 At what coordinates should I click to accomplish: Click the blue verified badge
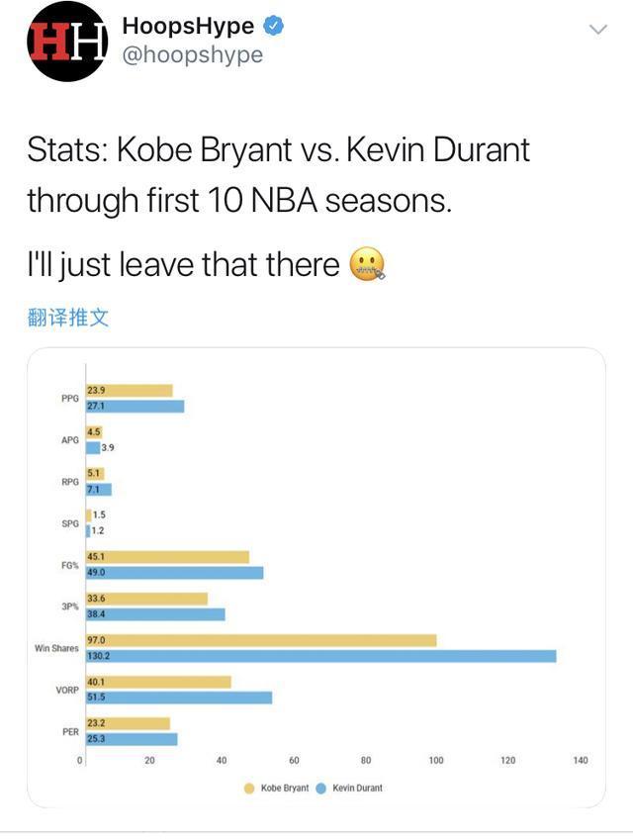(x=274, y=26)
